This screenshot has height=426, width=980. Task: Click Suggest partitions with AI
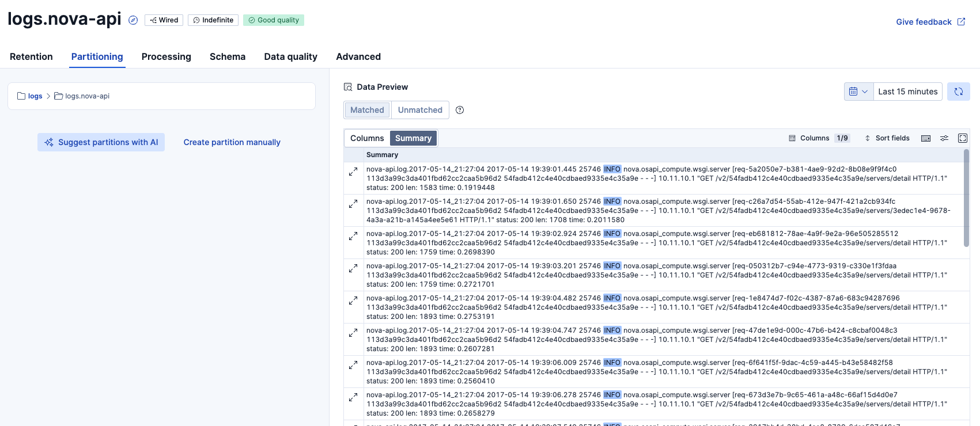click(x=101, y=142)
